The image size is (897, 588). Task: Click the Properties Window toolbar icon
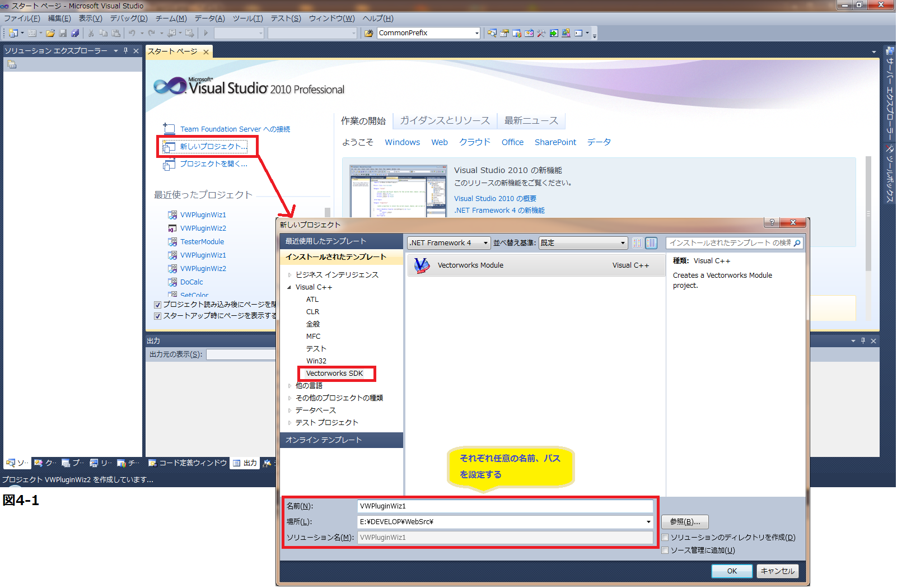pos(504,33)
